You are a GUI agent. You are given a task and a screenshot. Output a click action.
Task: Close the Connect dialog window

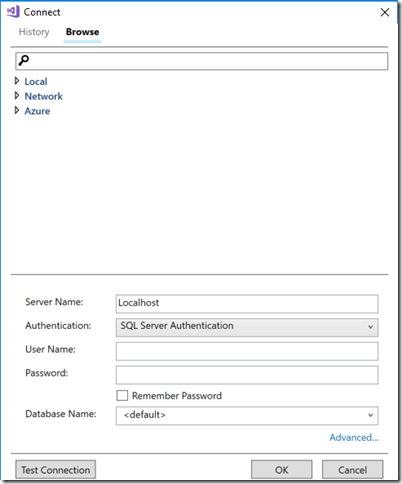pos(385,12)
